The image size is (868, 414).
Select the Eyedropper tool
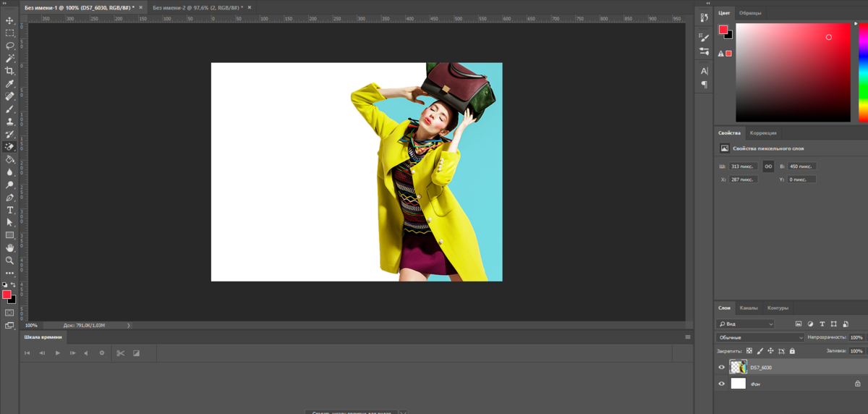tap(9, 84)
